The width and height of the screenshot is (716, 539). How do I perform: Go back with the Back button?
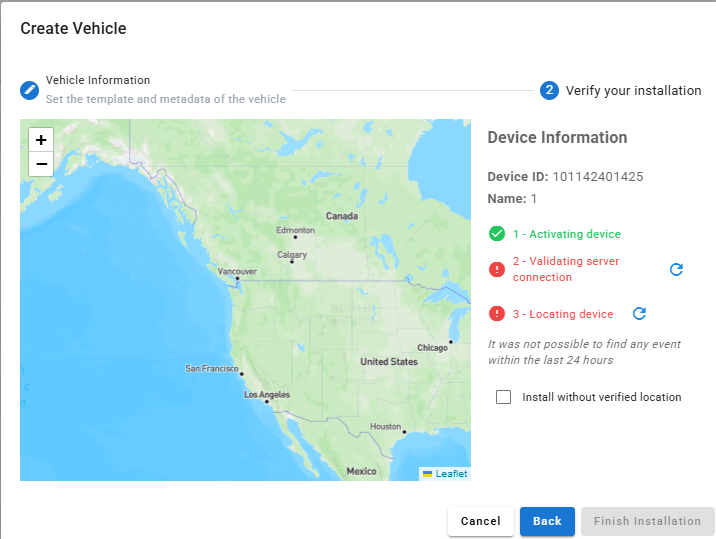547,521
